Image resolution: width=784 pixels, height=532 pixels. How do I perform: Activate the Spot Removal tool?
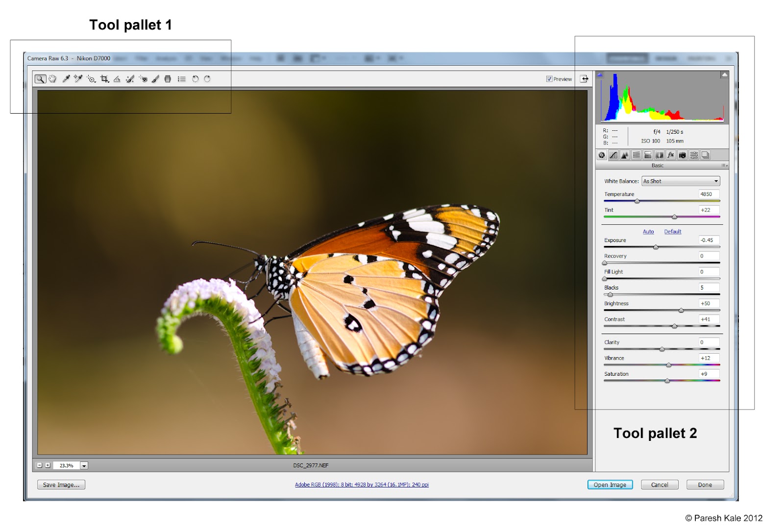pos(130,78)
